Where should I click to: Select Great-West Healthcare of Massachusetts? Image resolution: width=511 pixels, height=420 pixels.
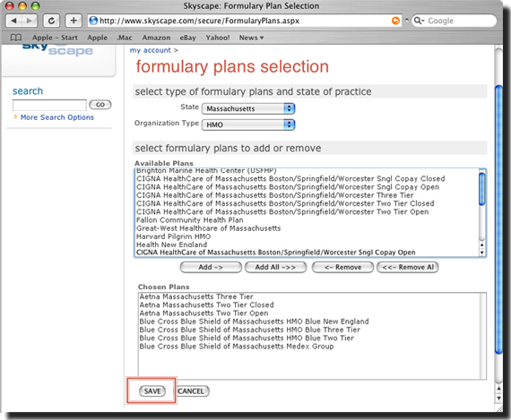point(209,228)
